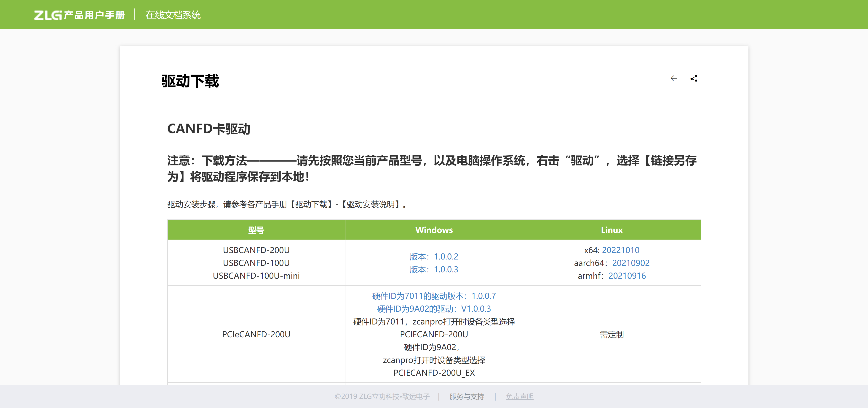The height and width of the screenshot is (408, 868).
Task: Click the 型号 table column header
Action: coord(256,230)
